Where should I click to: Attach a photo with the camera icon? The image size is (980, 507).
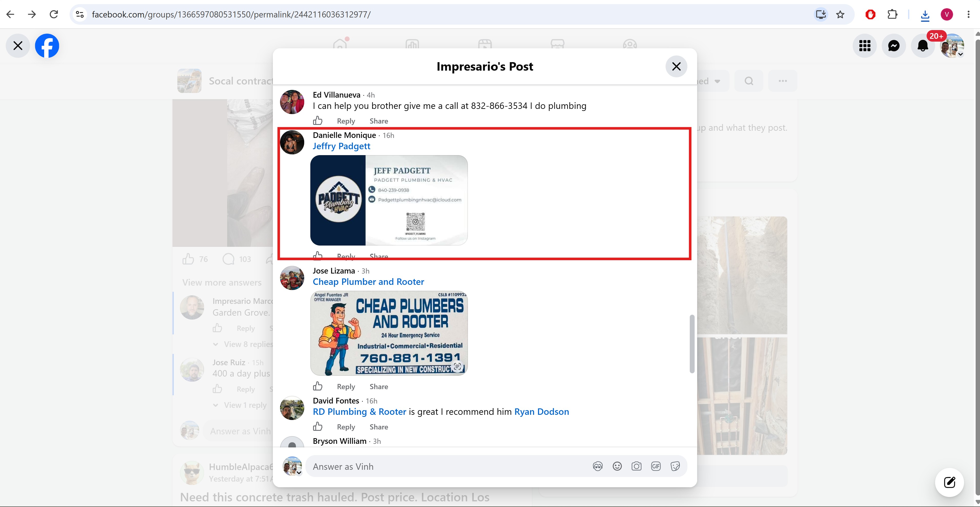(637, 466)
